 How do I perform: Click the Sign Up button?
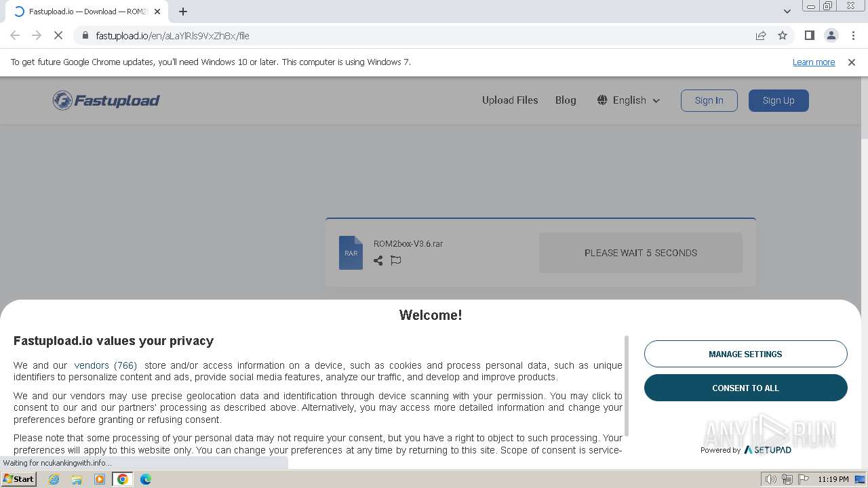[778, 100]
